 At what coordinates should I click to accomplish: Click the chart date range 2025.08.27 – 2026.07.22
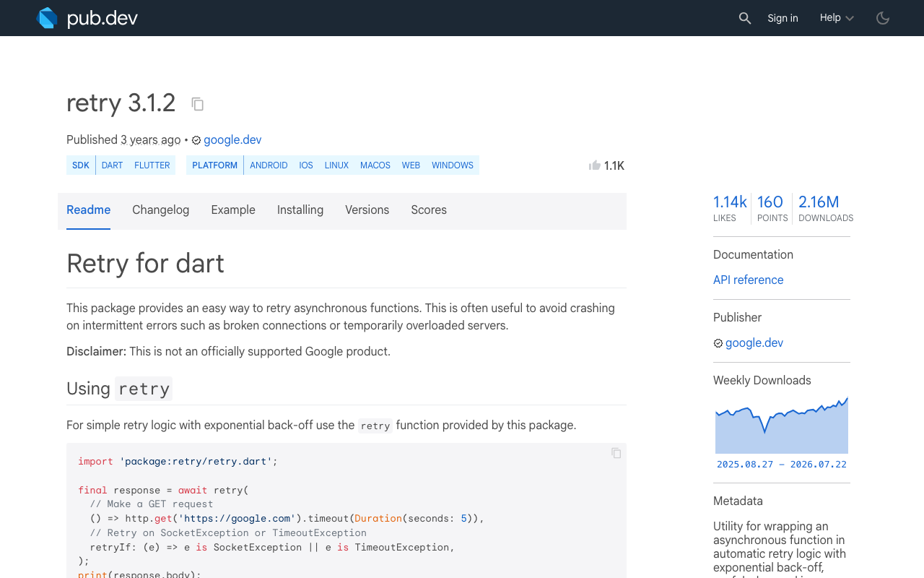782,465
